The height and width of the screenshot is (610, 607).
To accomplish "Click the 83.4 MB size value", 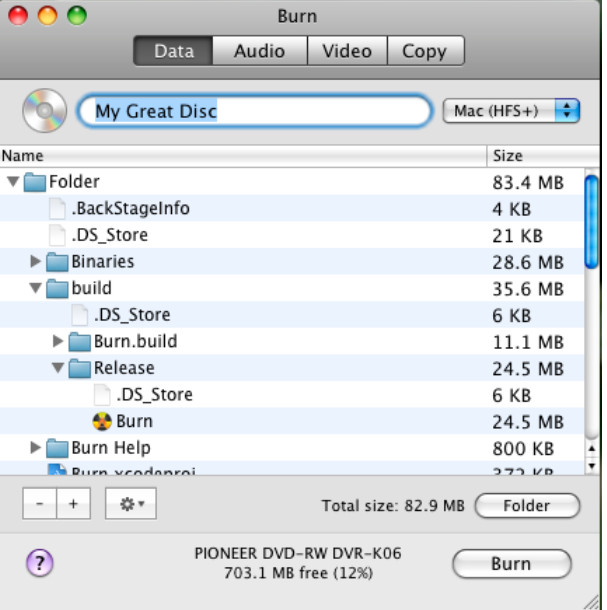I will tap(528, 182).
